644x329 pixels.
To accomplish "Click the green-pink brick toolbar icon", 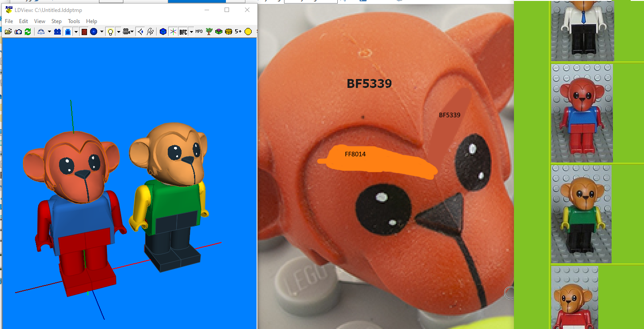I will coord(219,32).
